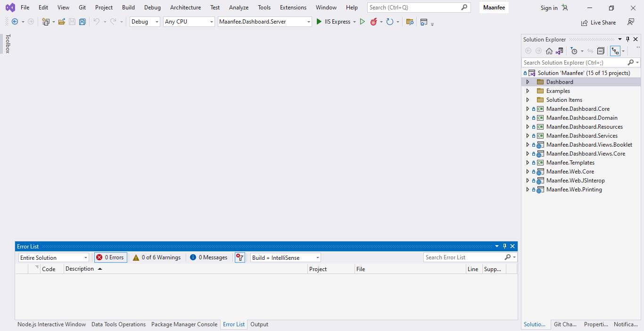The height and width of the screenshot is (331, 644).
Task: Click the New Project toolbar icon
Action: click(x=46, y=22)
